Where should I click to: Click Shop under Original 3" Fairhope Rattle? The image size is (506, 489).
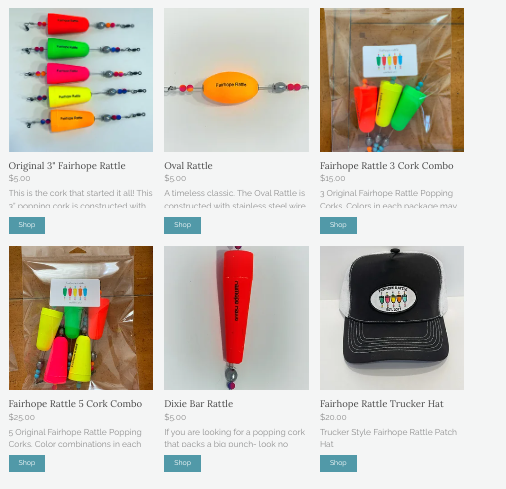(27, 225)
